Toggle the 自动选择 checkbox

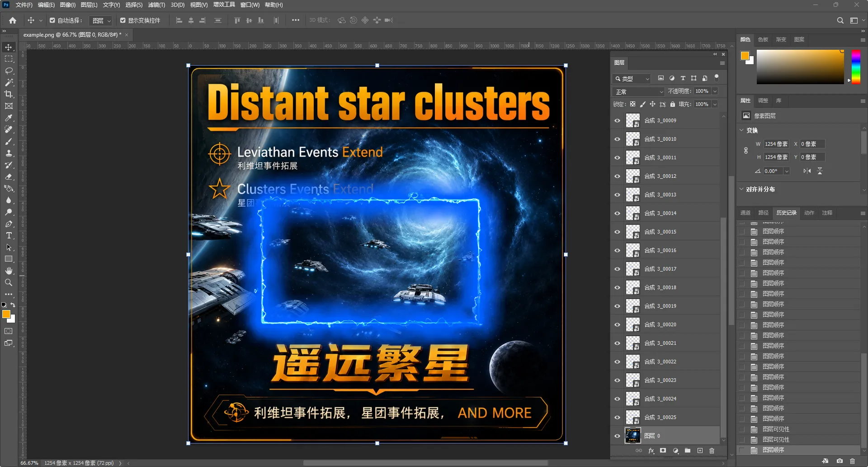[x=52, y=20]
